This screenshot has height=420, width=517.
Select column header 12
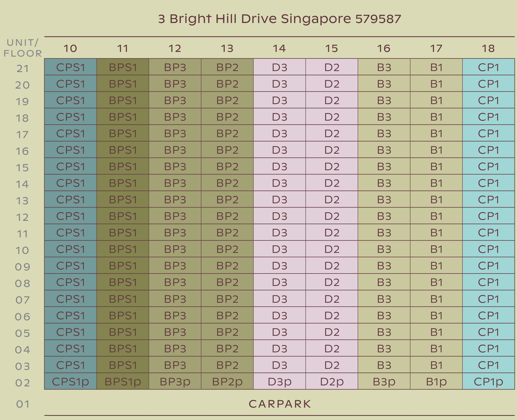click(175, 48)
